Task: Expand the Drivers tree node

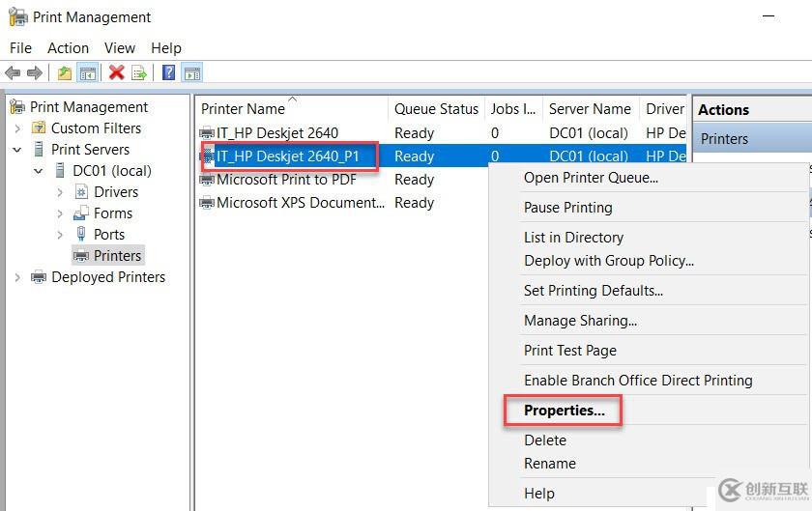Action: pos(60,192)
